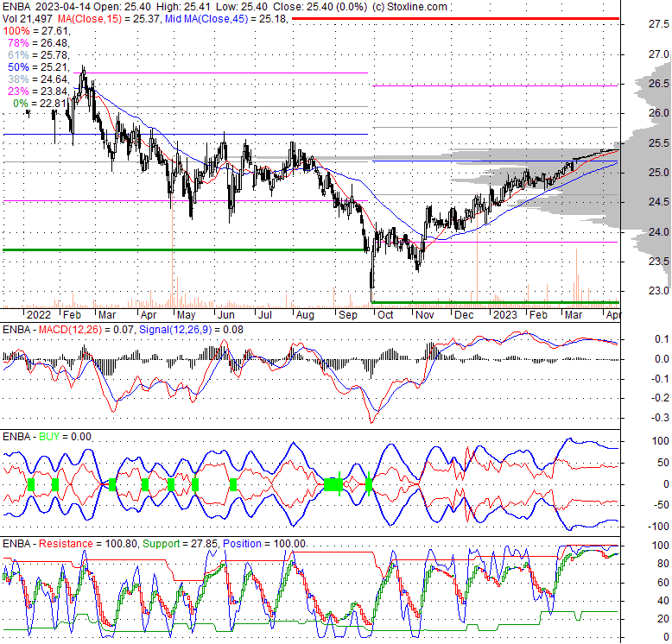Click the 23.5 price axis label
The image size is (672, 644).
point(658,262)
